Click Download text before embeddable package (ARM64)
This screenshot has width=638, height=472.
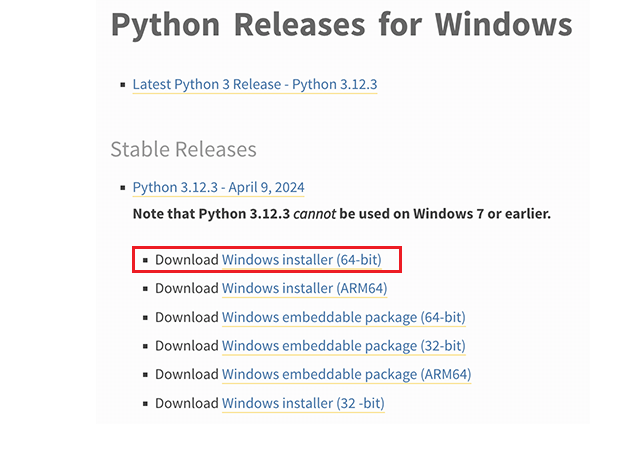(187, 374)
